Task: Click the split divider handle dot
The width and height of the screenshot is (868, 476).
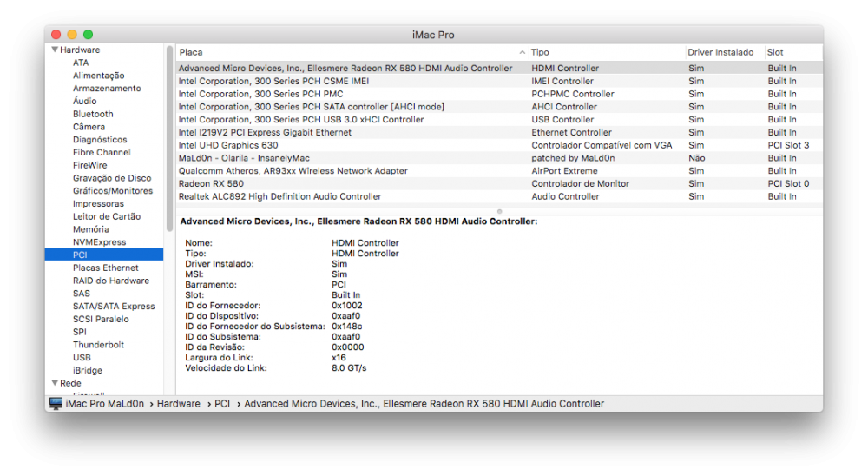Action: pyautogui.click(x=499, y=211)
